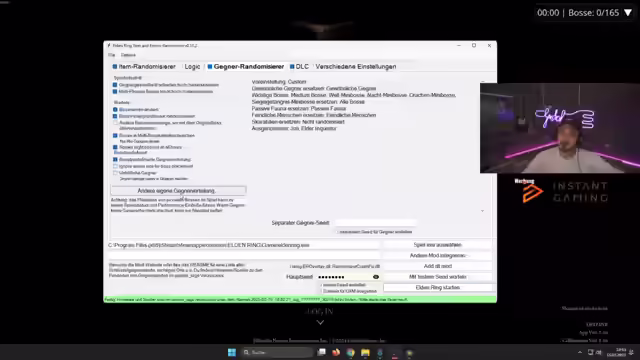Click the Add dll mod button
Image resolution: width=640 pixels, height=360 pixels.
(438, 266)
